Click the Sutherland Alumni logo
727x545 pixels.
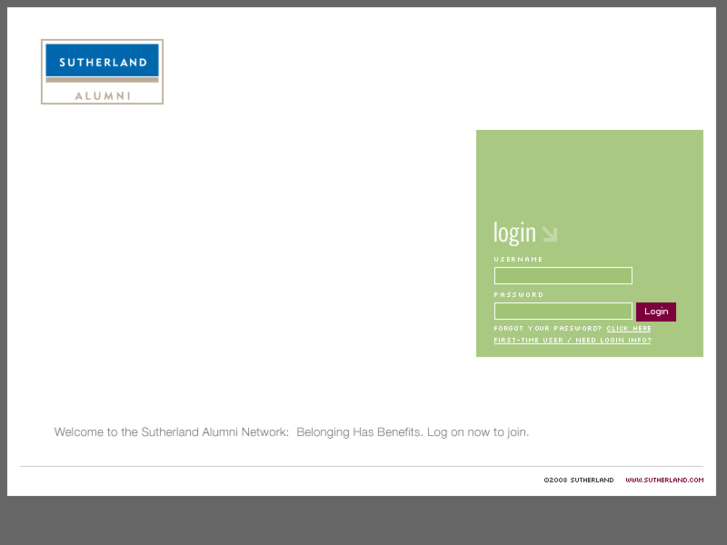point(102,71)
